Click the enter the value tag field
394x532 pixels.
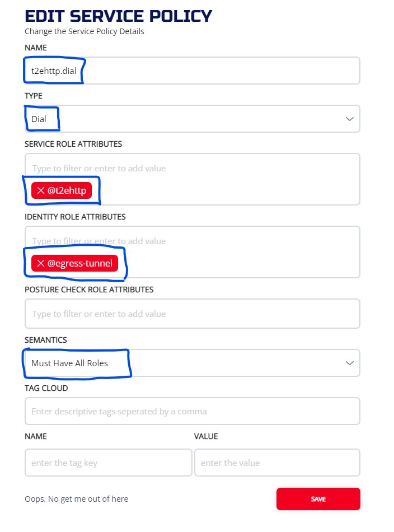coord(277,463)
